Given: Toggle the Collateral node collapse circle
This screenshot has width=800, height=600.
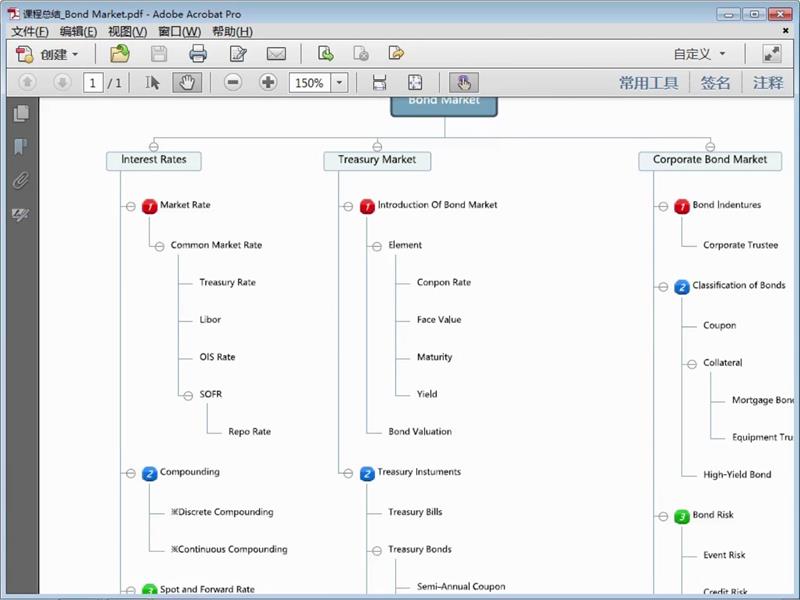Looking at the screenshot, I should click(690, 364).
